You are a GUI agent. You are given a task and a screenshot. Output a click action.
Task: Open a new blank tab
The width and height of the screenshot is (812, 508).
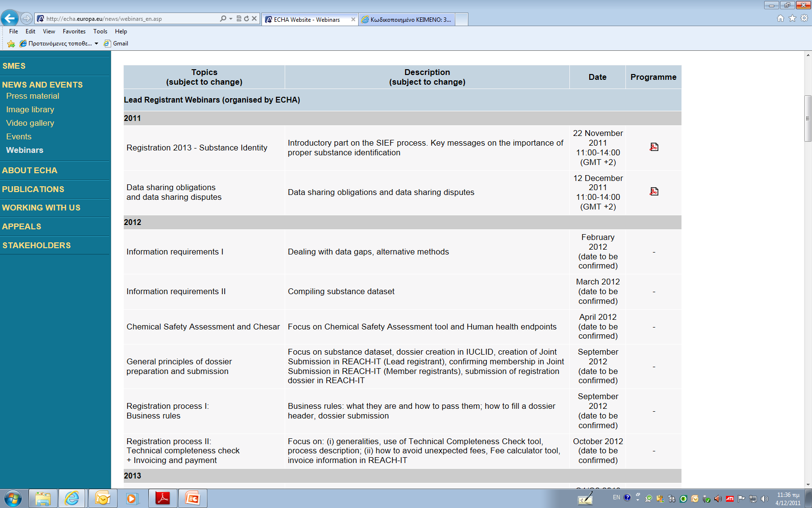(x=462, y=19)
